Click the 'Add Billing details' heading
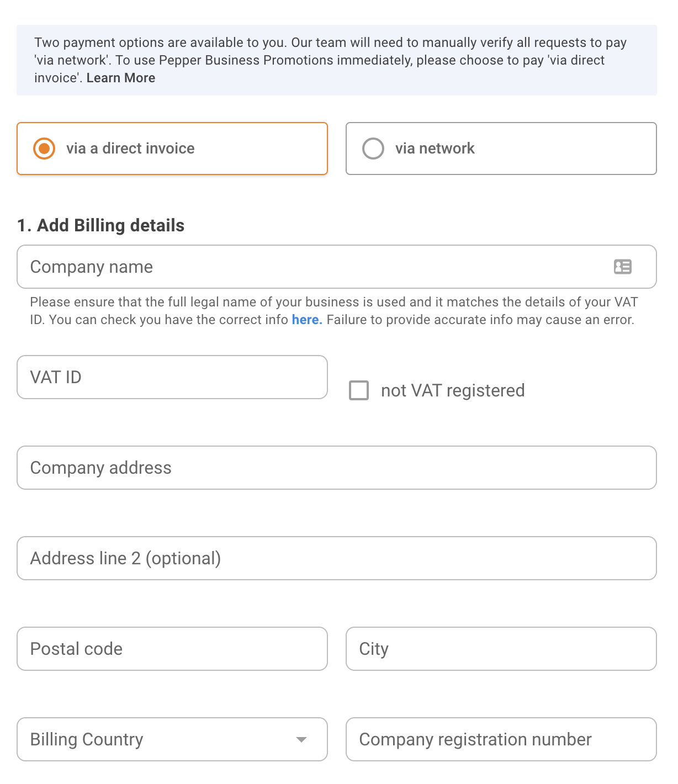 101,225
